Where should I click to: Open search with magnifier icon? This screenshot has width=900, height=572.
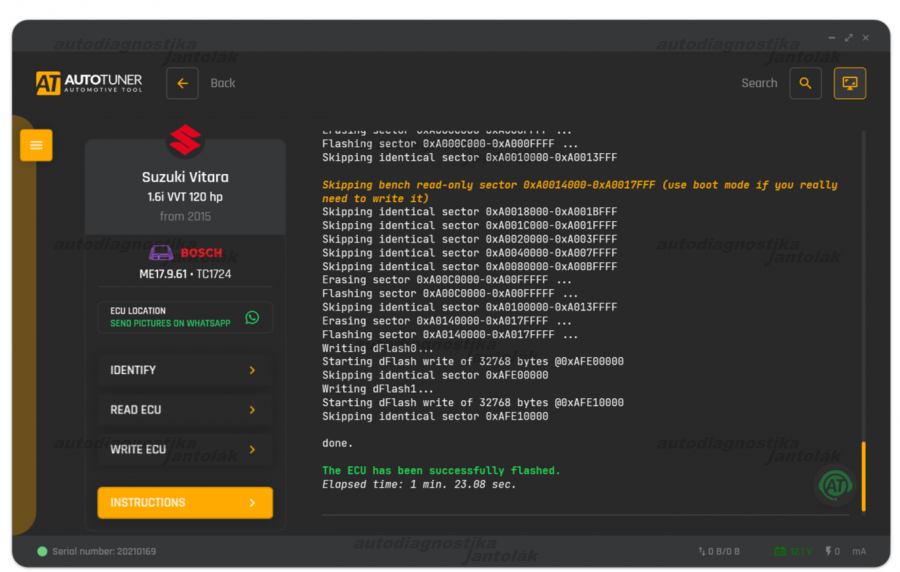(805, 83)
